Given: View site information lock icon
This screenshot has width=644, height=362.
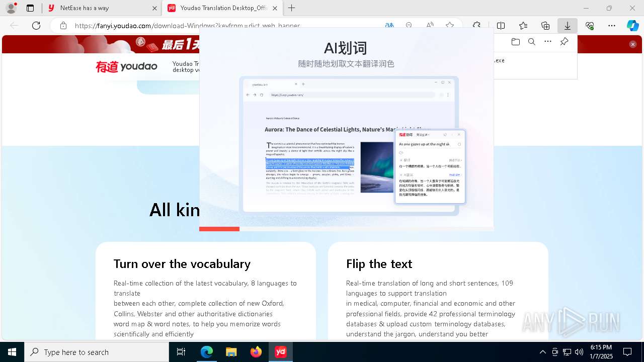Looking at the screenshot, I should [x=63, y=26].
